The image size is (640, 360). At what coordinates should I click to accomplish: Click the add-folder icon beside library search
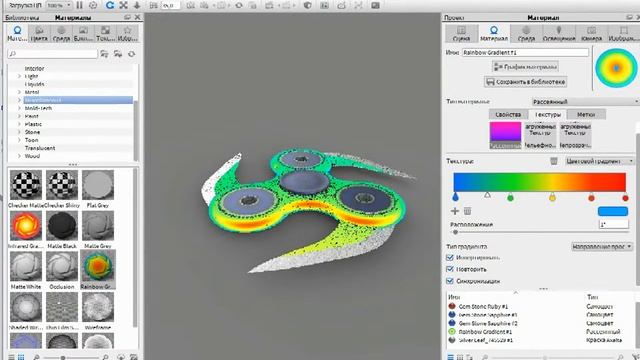point(104,54)
